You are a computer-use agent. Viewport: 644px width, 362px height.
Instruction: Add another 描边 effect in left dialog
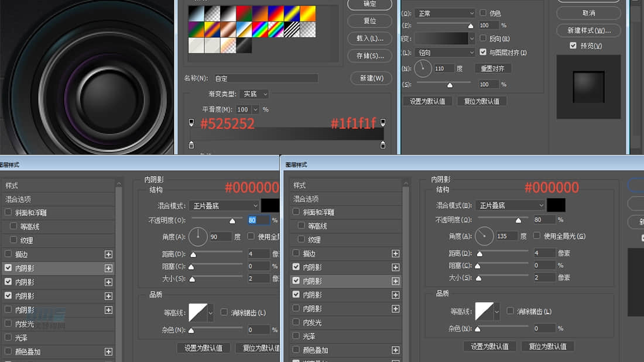click(108, 254)
